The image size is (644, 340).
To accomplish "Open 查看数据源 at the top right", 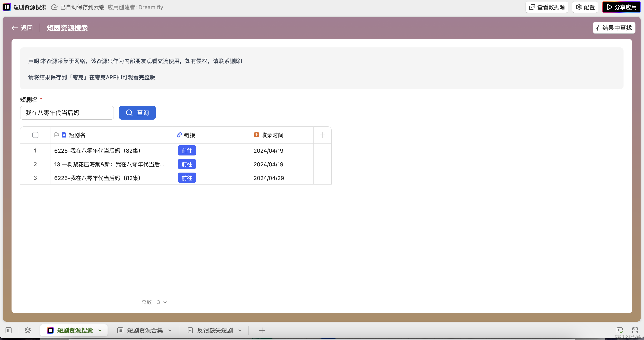I will click(x=547, y=7).
